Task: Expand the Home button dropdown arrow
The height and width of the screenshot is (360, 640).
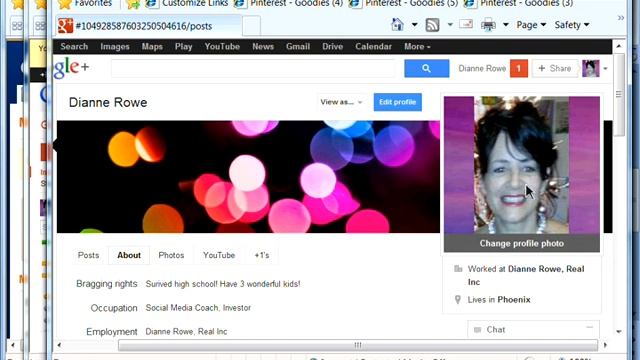Action: coord(414,25)
